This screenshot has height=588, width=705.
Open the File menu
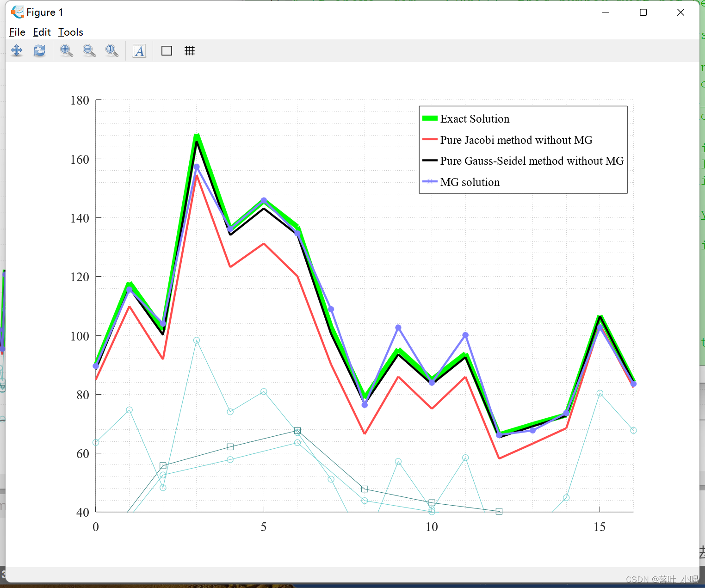coord(17,32)
